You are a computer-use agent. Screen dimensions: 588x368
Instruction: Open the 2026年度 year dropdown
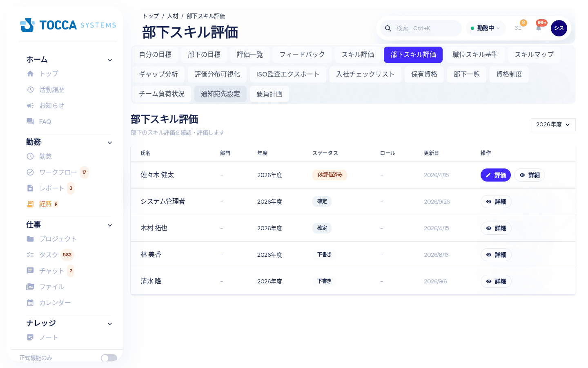pyautogui.click(x=553, y=125)
